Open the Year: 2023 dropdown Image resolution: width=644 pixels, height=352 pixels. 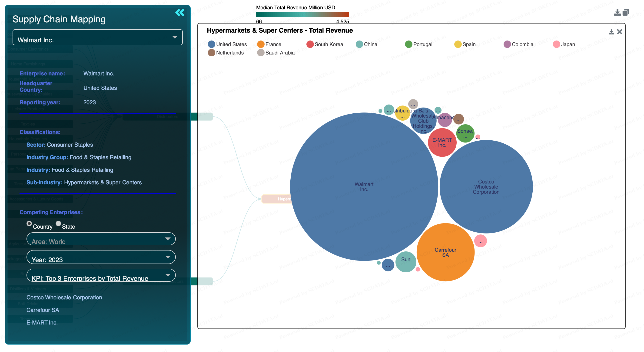101,257
